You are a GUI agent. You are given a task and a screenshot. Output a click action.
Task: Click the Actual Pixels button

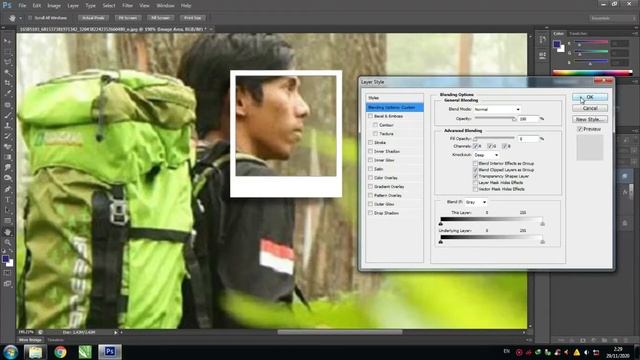93,18
